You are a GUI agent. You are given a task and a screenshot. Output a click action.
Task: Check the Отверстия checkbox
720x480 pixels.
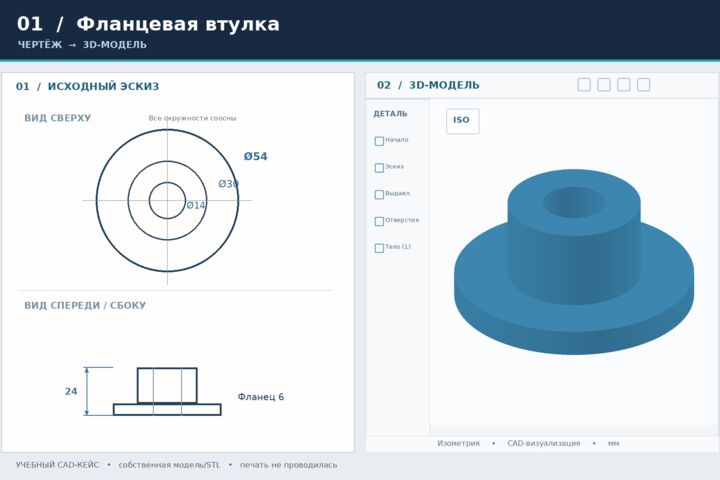coord(379,221)
